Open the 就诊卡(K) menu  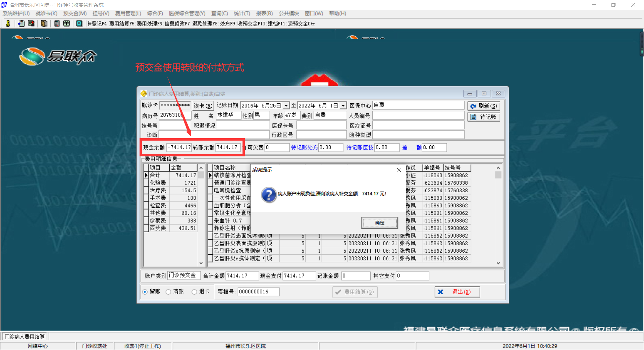(46, 13)
